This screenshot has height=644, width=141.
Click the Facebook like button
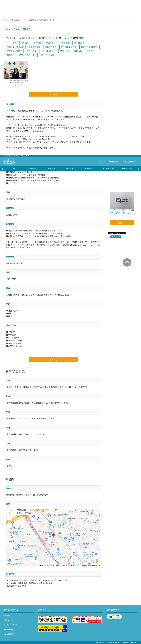(116, 237)
